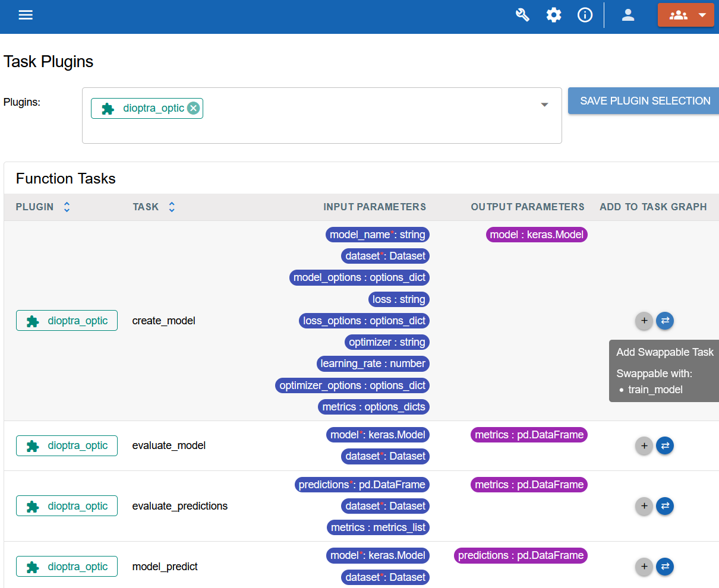
Task: Click the Plugins selection input field
Action: pyautogui.click(x=321, y=115)
